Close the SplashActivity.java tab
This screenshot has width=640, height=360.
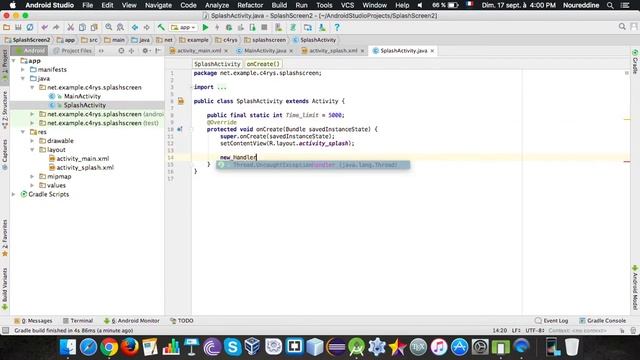tap(432, 51)
